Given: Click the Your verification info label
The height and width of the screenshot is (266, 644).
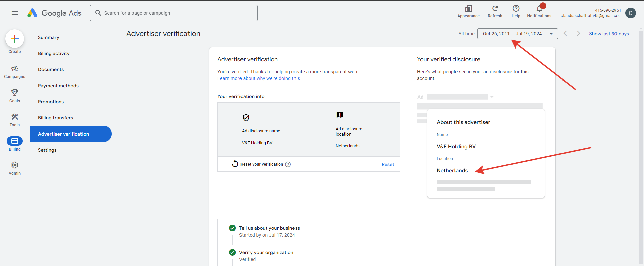Looking at the screenshot, I should [x=241, y=96].
